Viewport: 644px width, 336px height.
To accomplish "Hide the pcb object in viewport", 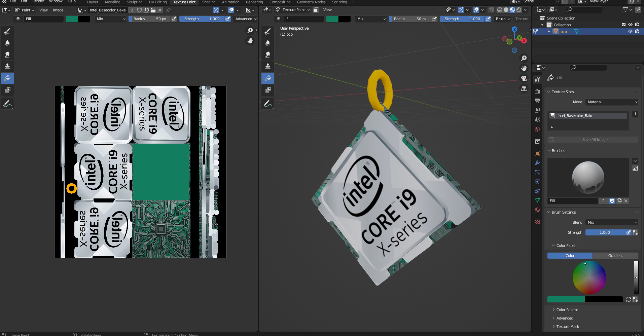I will click(x=630, y=31).
